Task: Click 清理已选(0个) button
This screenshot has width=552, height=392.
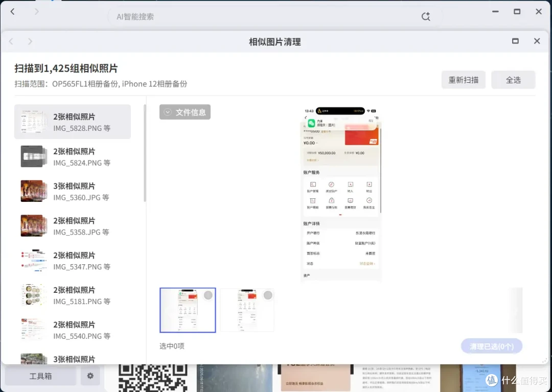Action: [x=492, y=346]
